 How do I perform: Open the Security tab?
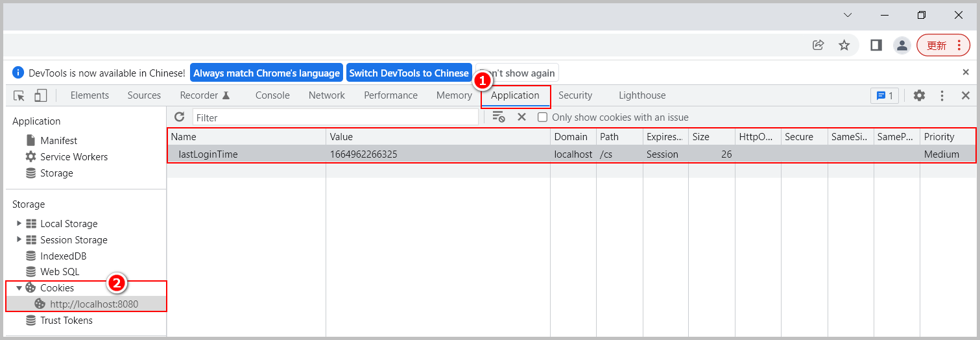tap(575, 95)
